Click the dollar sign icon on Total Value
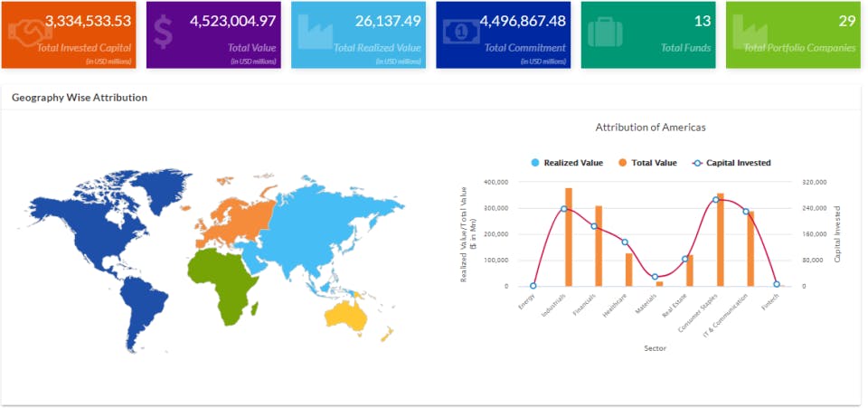The width and height of the screenshot is (868, 408). (164, 32)
